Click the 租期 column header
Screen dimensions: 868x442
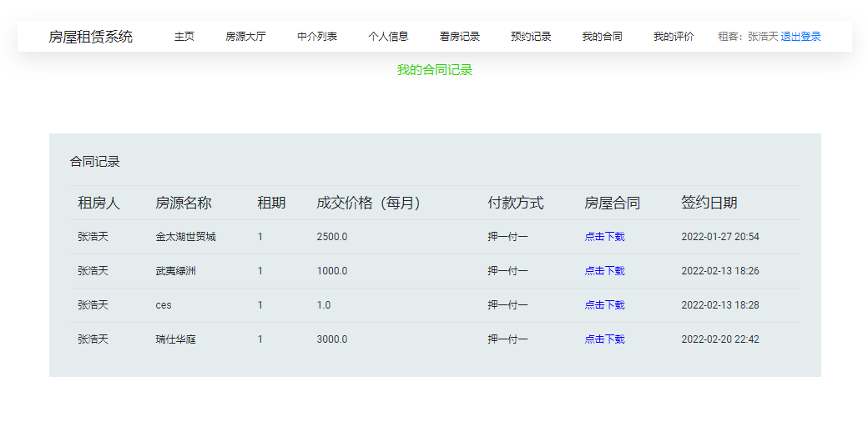pyautogui.click(x=271, y=203)
